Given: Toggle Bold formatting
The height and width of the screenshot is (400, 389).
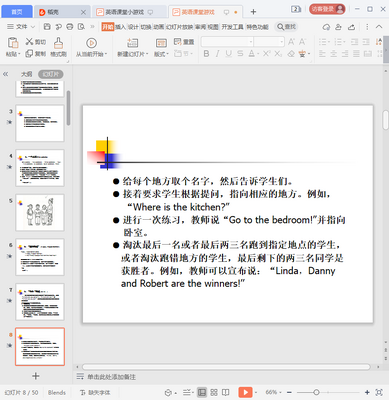Looking at the screenshot, I should [x=206, y=53].
